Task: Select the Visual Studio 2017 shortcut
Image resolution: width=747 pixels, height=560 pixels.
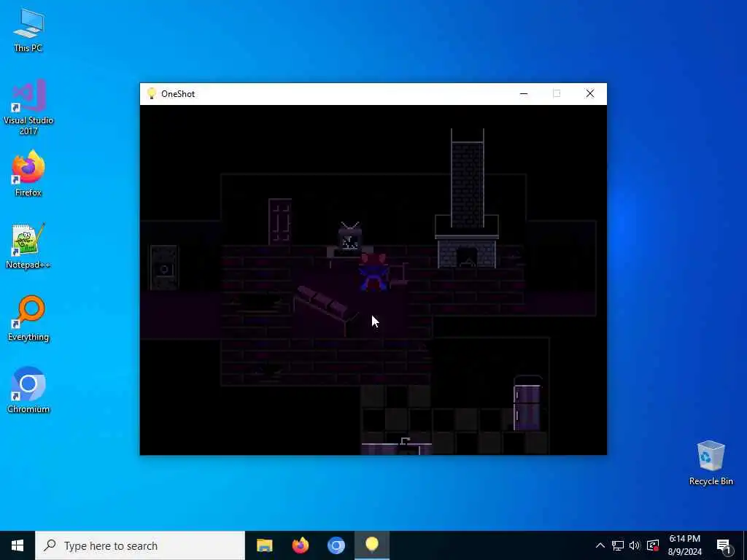Action: [x=28, y=106]
